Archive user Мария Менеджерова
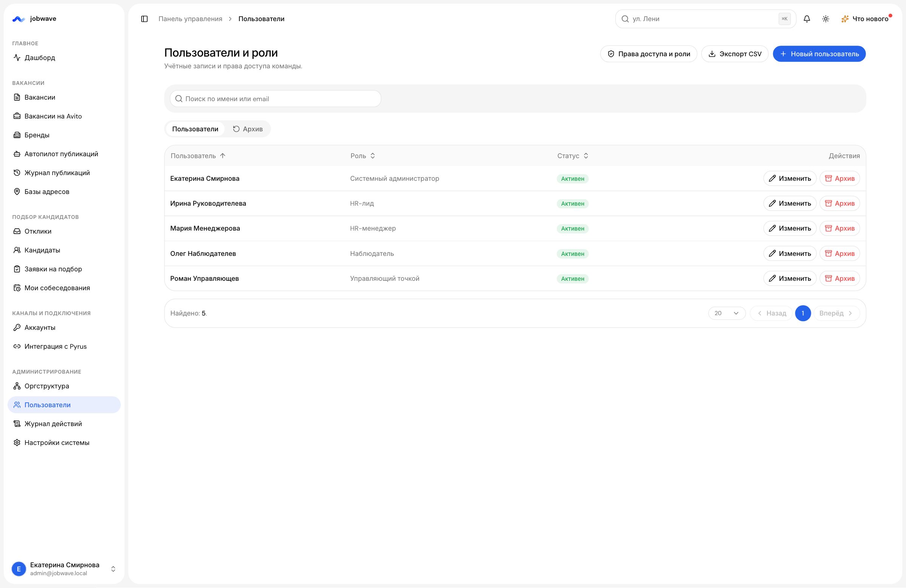906x588 pixels. coord(840,228)
